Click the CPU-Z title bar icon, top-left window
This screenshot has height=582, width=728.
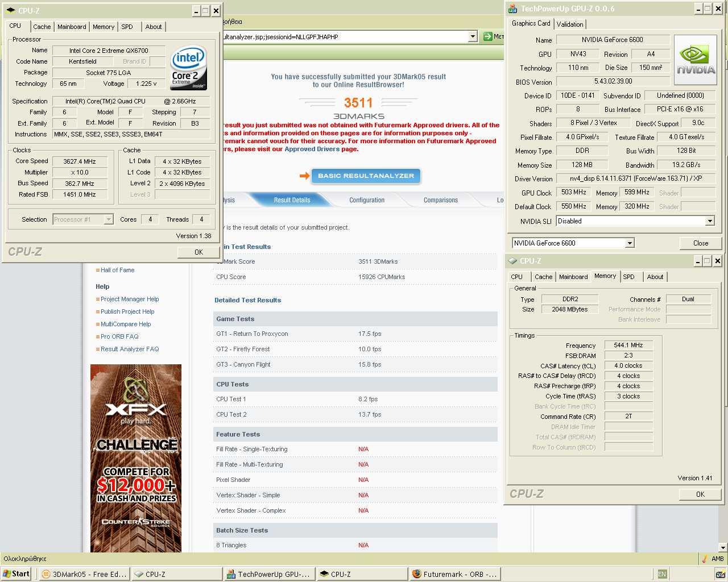click(x=11, y=10)
